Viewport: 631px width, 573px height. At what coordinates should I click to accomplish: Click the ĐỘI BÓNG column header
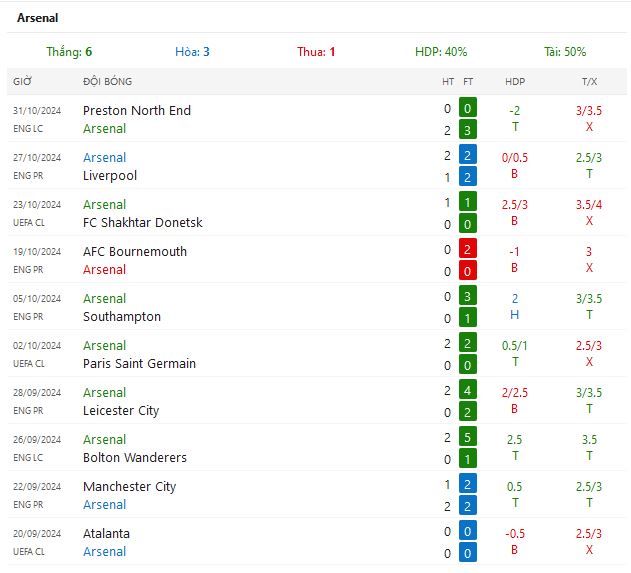pyautogui.click(x=107, y=82)
